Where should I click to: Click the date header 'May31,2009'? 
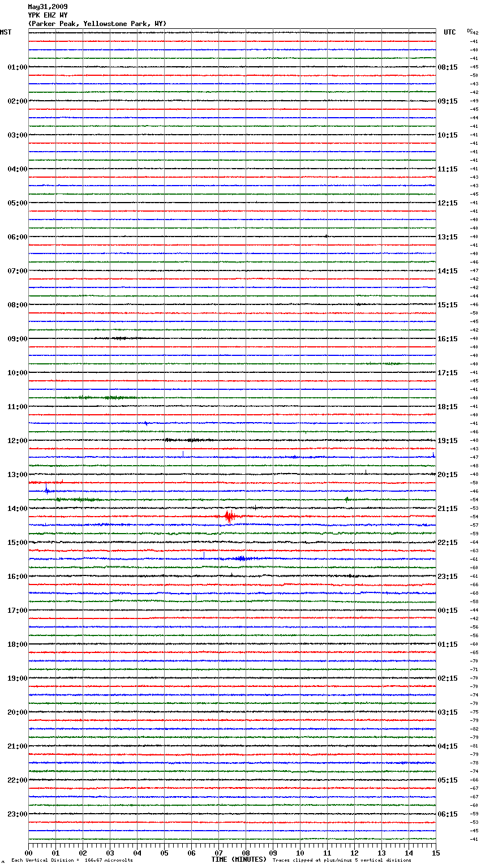48,7
